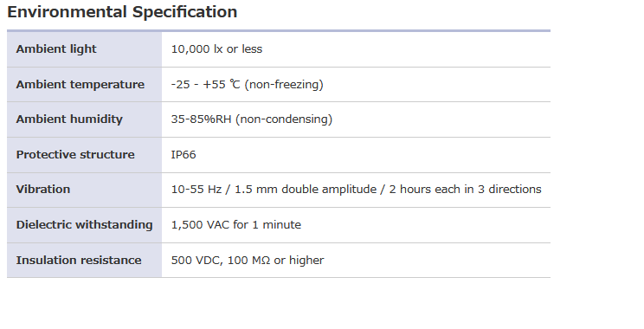
Task: Click the word non-freezing in temperature row
Action: coord(284,84)
